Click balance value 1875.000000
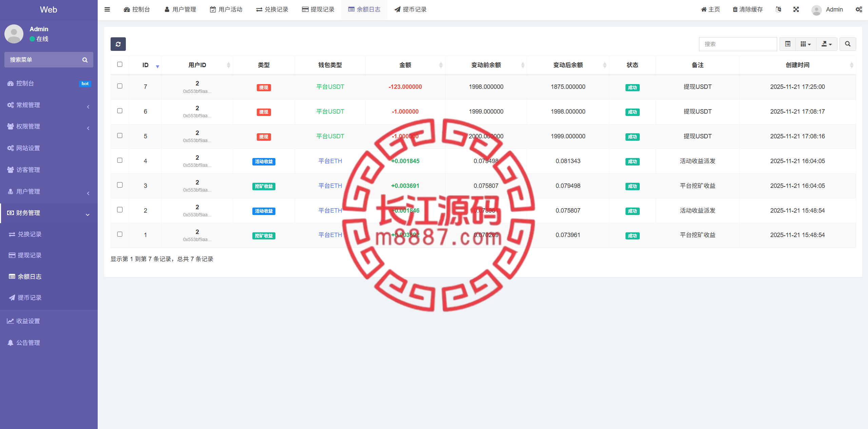This screenshot has height=429, width=868. pyautogui.click(x=568, y=87)
